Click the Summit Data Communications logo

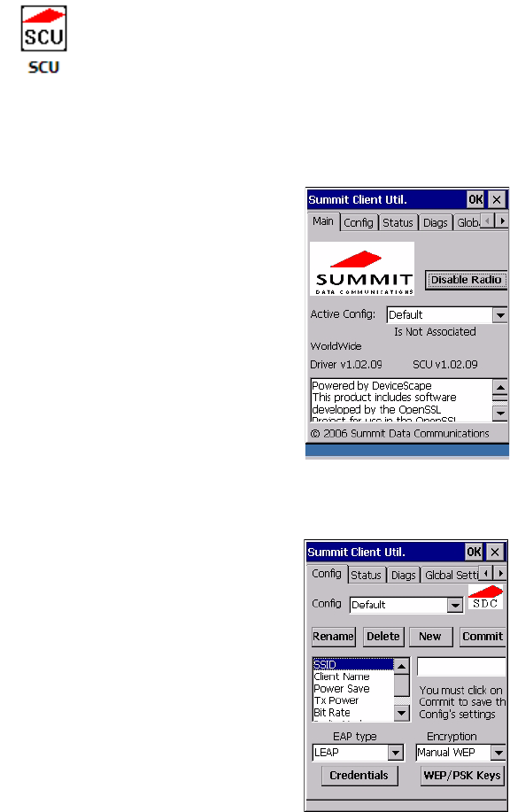(362, 269)
